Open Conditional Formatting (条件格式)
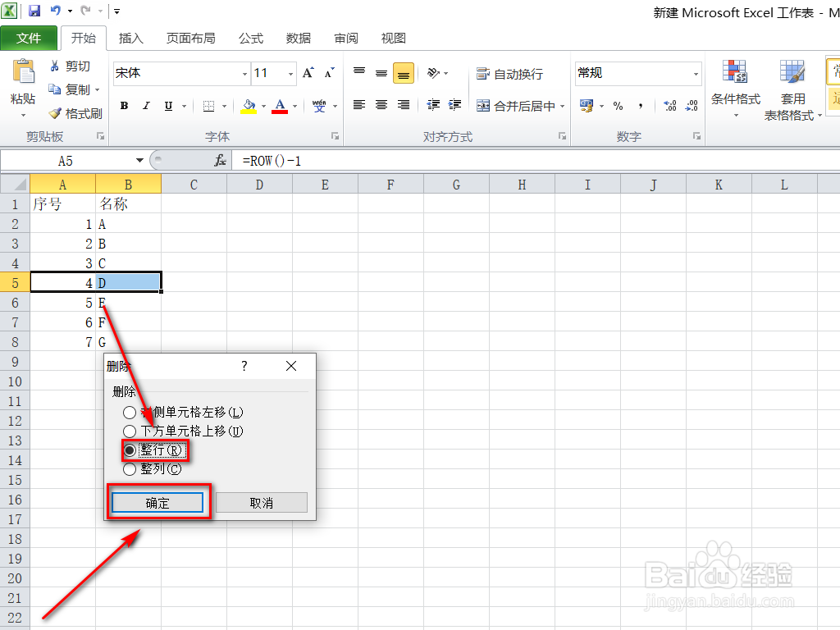840x630 pixels. point(735,89)
